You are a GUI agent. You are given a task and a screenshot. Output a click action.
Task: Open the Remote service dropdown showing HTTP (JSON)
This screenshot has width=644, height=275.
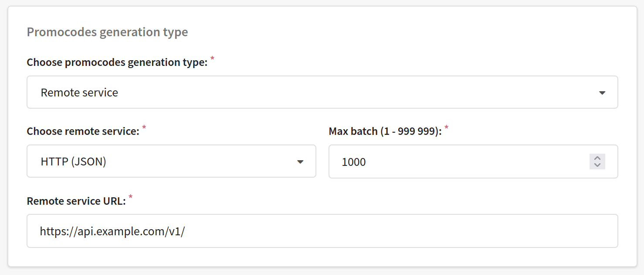(x=171, y=161)
